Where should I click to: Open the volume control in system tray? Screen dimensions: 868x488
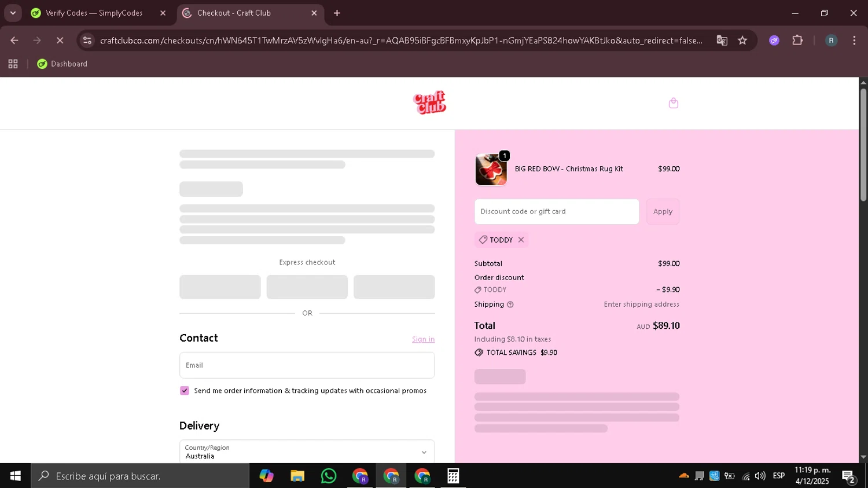click(760, 476)
